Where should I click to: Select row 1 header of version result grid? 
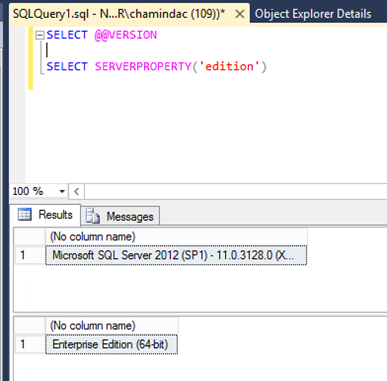[30, 255]
